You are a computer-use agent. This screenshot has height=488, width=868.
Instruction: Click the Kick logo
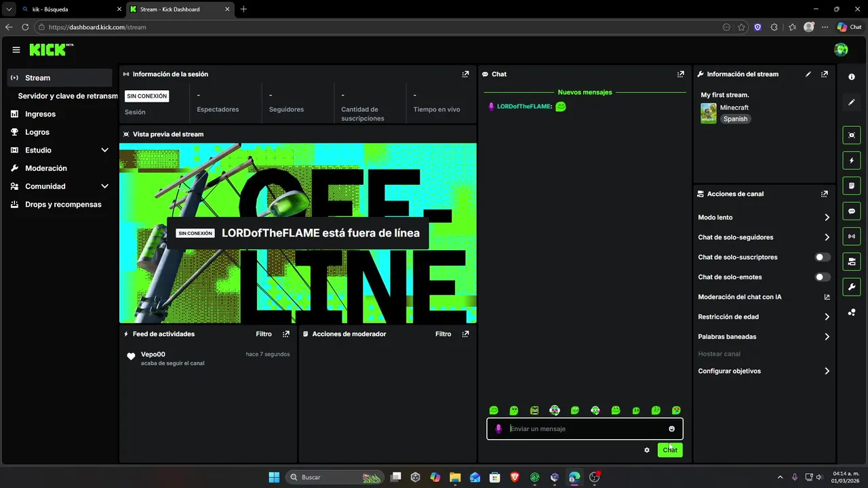coord(51,49)
